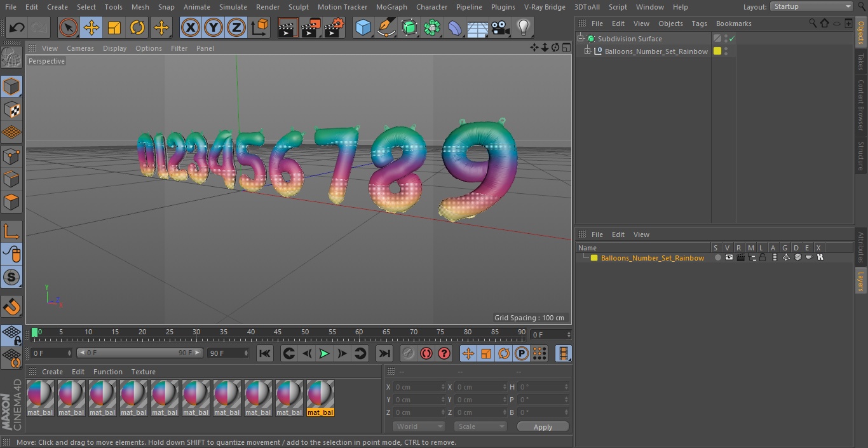The width and height of the screenshot is (868, 448).
Task: Toggle the X axis lock
Action: click(x=190, y=28)
